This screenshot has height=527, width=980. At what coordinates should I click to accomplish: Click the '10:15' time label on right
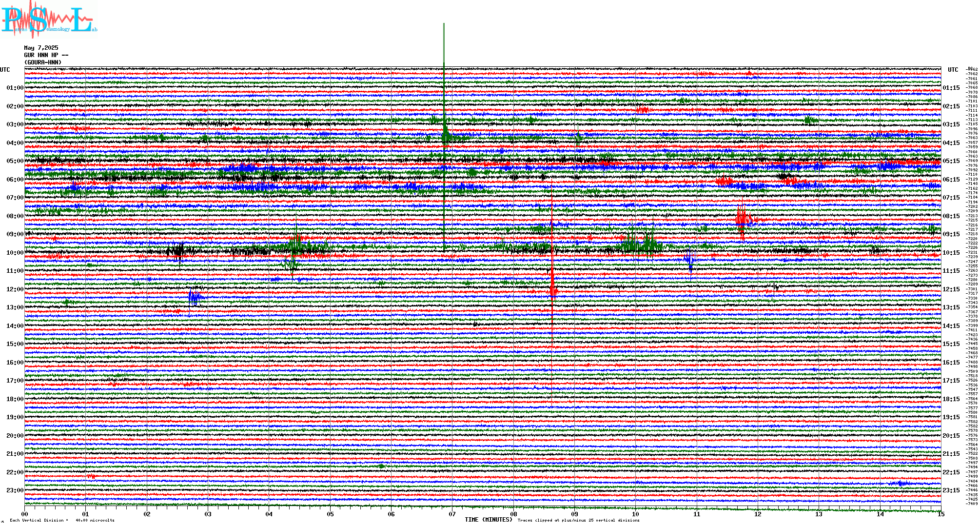pos(951,253)
